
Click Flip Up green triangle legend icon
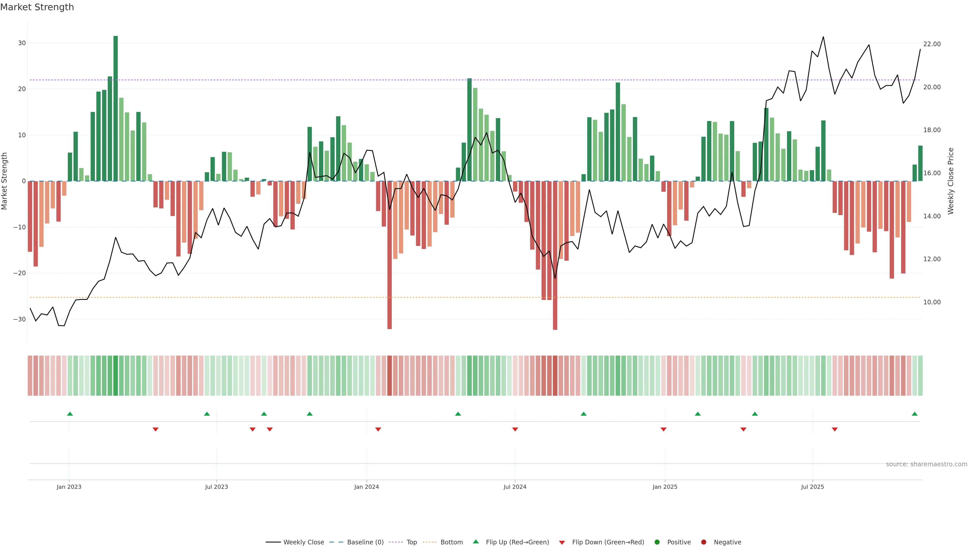tap(475, 542)
